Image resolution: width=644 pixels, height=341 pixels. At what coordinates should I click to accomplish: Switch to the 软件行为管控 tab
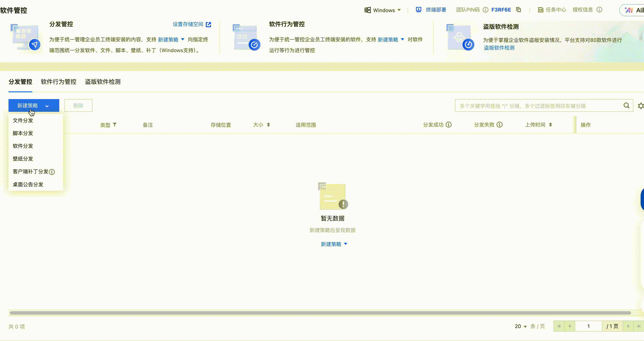[x=58, y=82]
